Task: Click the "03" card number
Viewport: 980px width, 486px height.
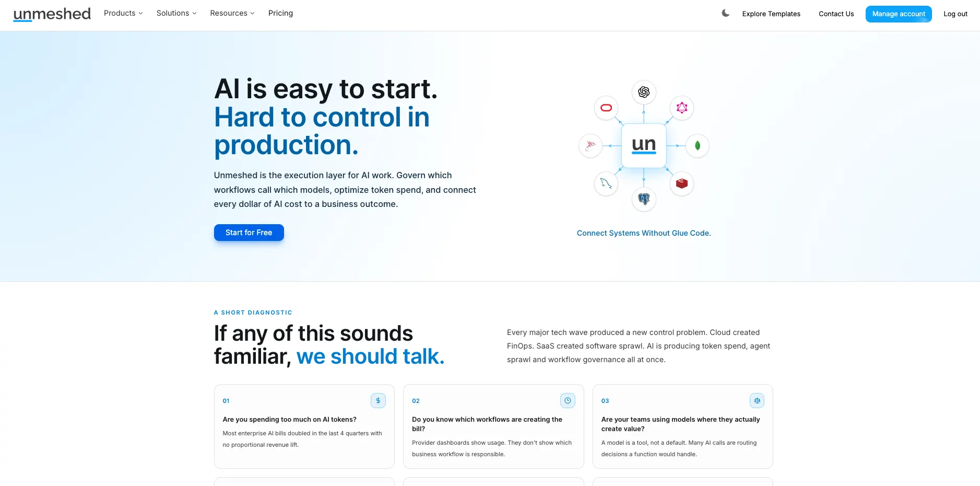Action: click(x=605, y=401)
